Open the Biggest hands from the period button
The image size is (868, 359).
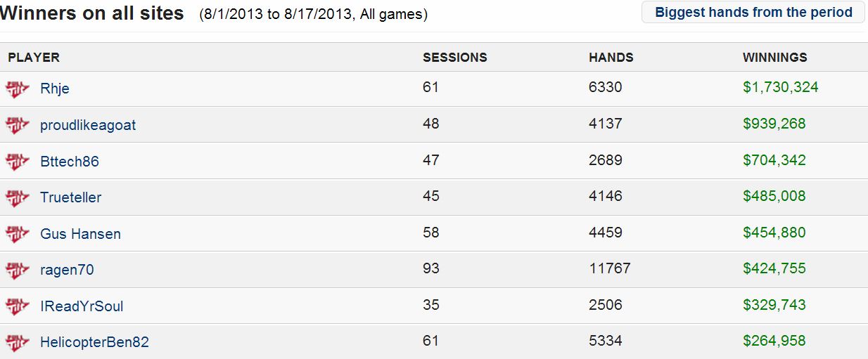(x=753, y=13)
